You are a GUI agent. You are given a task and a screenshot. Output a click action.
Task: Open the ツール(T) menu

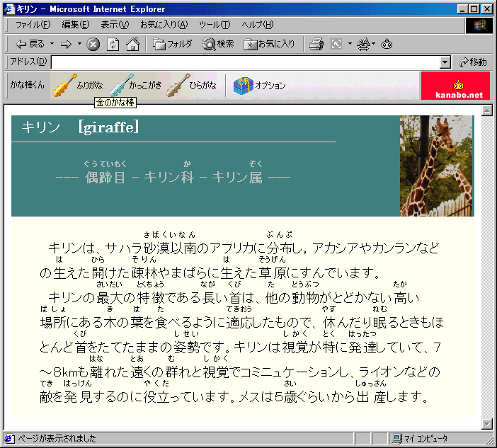pyautogui.click(x=215, y=25)
